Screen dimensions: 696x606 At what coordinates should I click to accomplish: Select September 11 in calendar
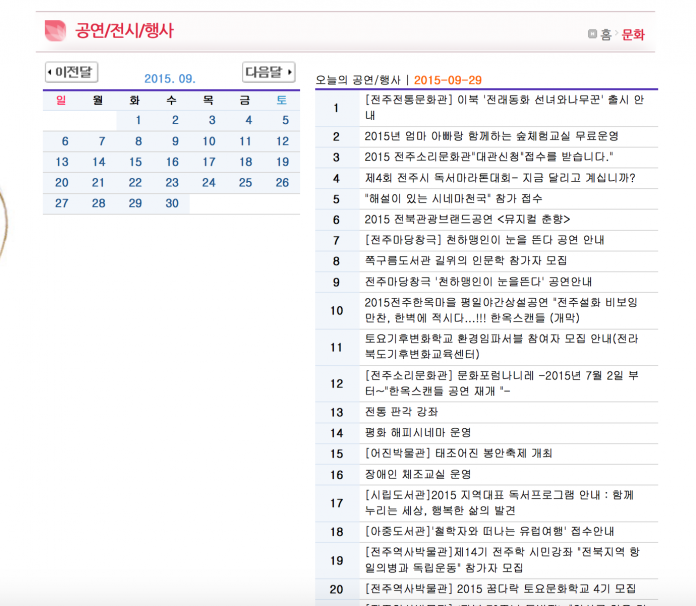tap(245, 141)
